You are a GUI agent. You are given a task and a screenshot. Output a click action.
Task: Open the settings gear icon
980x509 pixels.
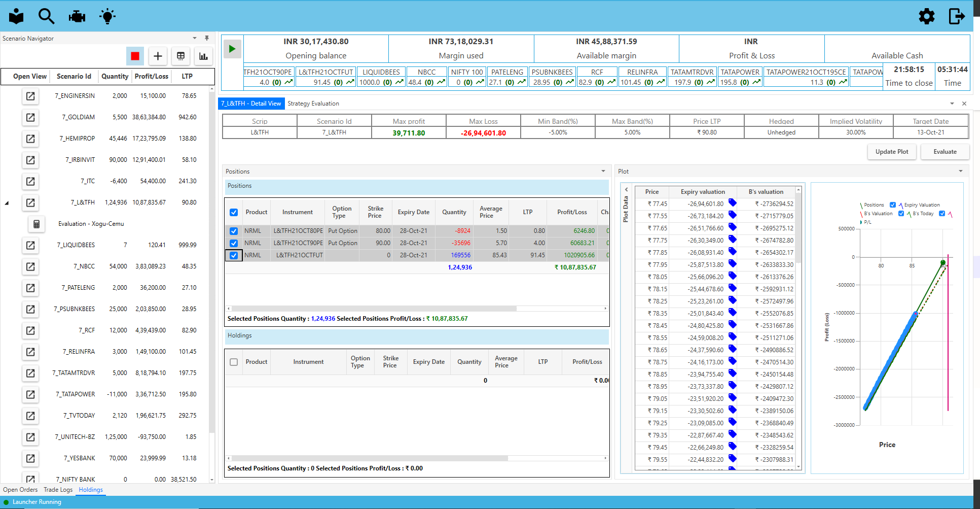click(926, 16)
